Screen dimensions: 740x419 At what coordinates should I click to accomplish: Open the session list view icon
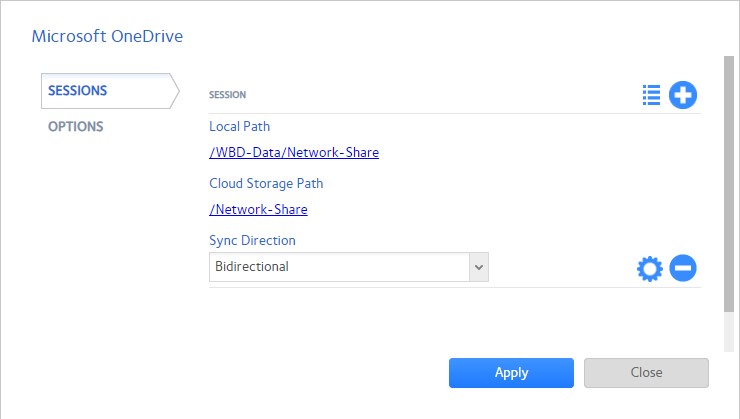[x=652, y=95]
